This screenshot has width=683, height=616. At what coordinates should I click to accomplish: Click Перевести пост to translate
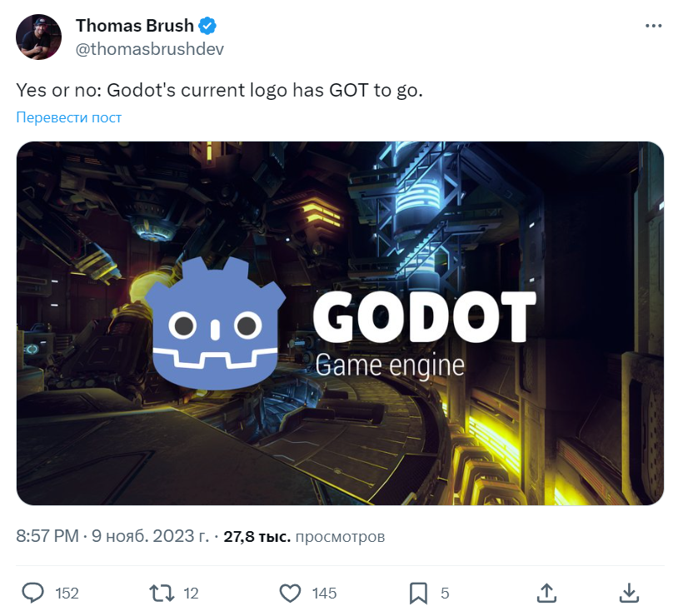[69, 117]
